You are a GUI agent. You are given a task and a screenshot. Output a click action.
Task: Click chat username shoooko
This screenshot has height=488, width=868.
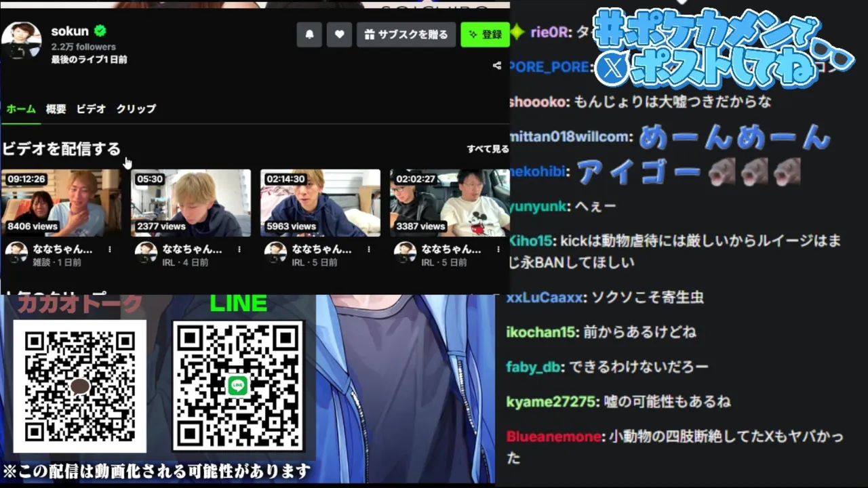pos(538,102)
